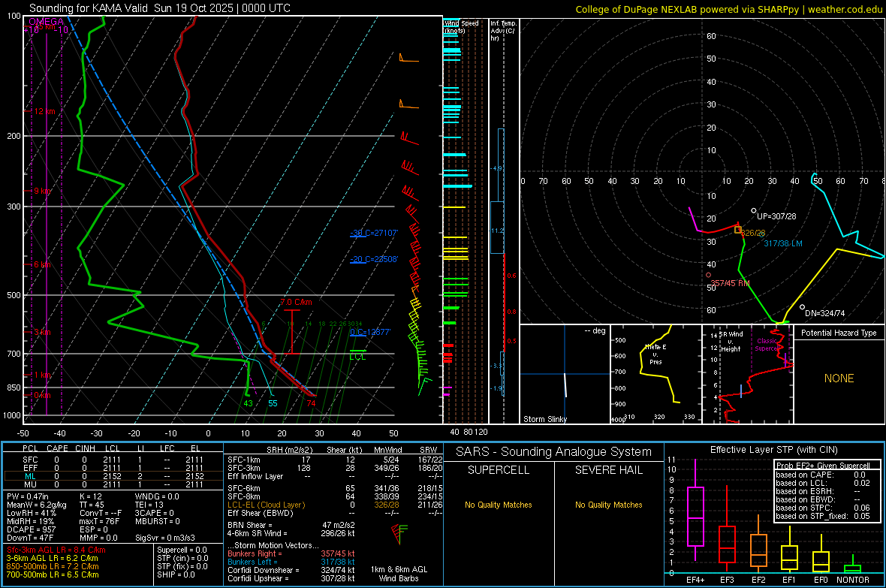Select the SFC parcel row

tap(113, 460)
